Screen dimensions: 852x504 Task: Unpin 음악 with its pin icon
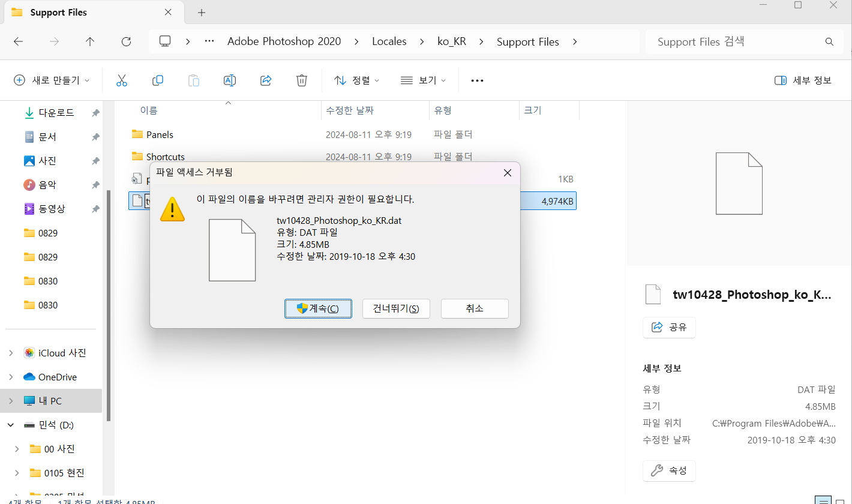(95, 185)
